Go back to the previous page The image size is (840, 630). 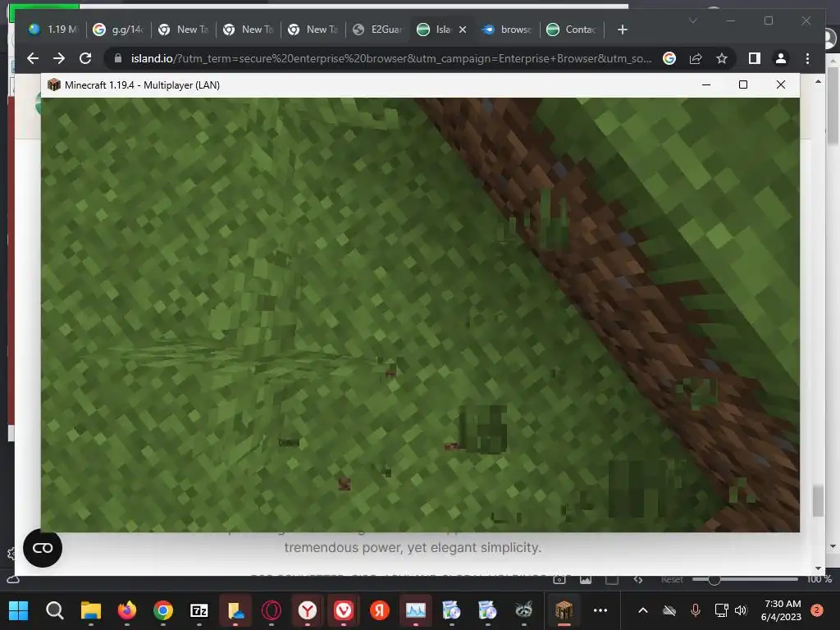click(33, 58)
